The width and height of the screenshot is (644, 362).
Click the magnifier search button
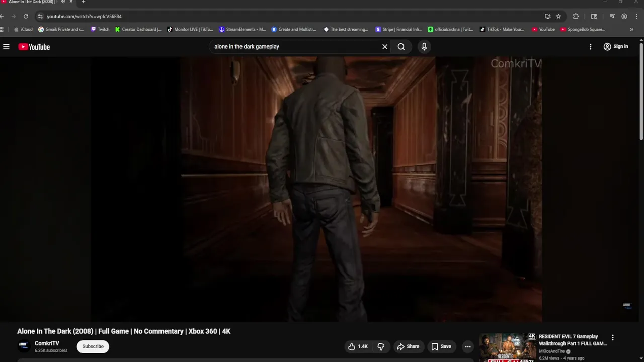tap(401, 47)
